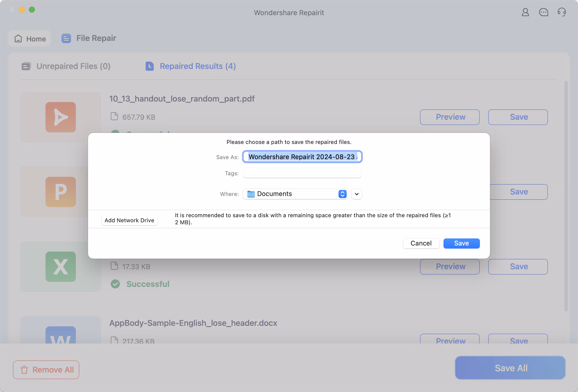Image resolution: width=578 pixels, height=392 pixels.
Task: Click the File Repair document icon
Action: click(66, 38)
